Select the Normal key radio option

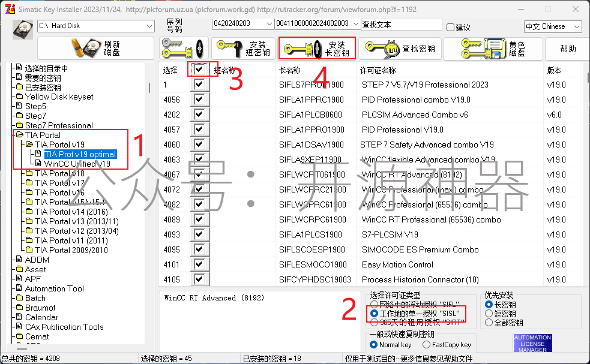[x=374, y=344]
